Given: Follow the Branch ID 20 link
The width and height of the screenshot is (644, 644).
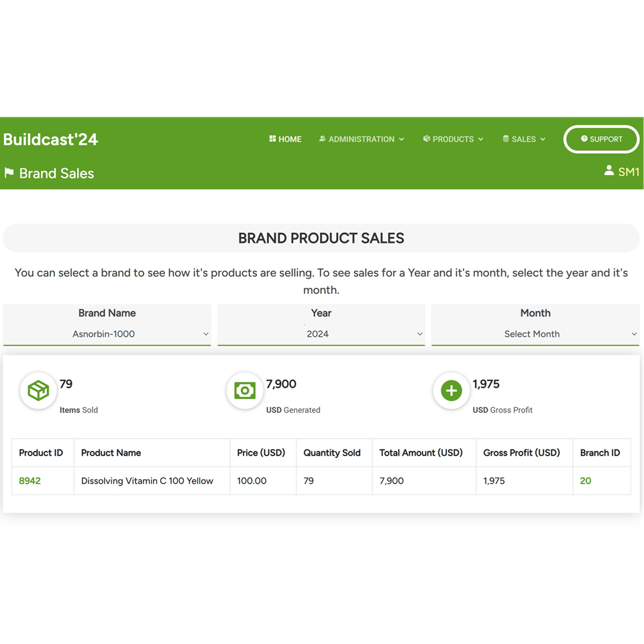Looking at the screenshot, I should pyautogui.click(x=586, y=481).
